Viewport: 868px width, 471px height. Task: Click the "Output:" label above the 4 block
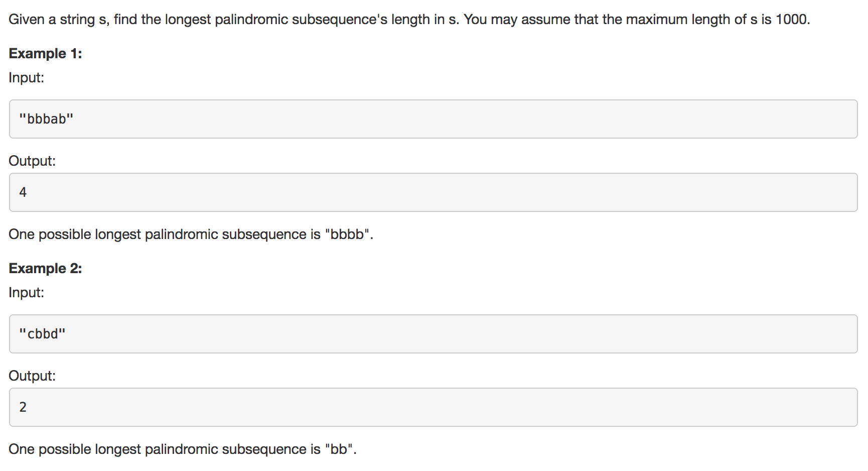32,161
